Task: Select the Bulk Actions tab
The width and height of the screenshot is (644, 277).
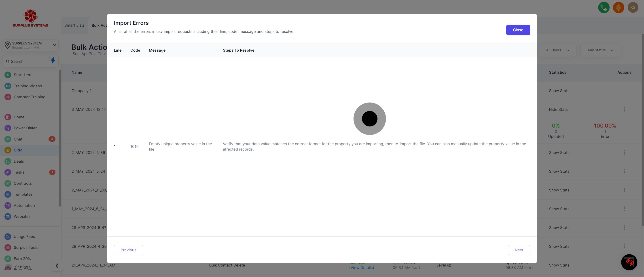Action: (x=100, y=25)
